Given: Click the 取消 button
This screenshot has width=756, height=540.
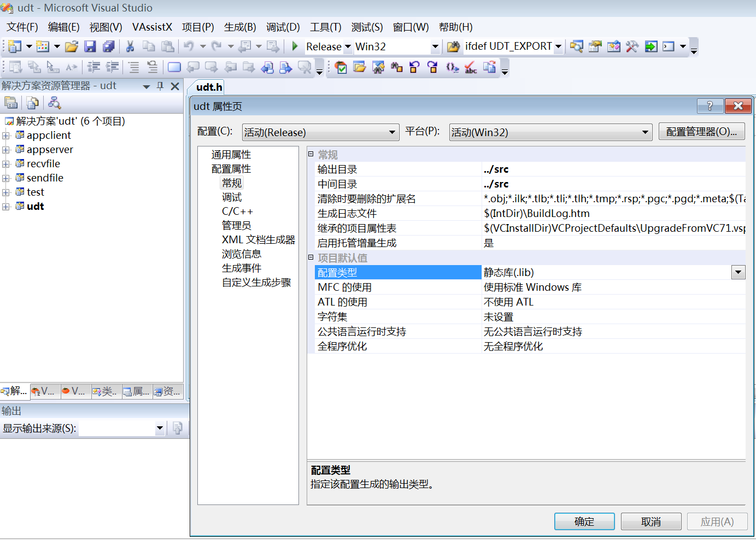Looking at the screenshot, I should tap(651, 521).
